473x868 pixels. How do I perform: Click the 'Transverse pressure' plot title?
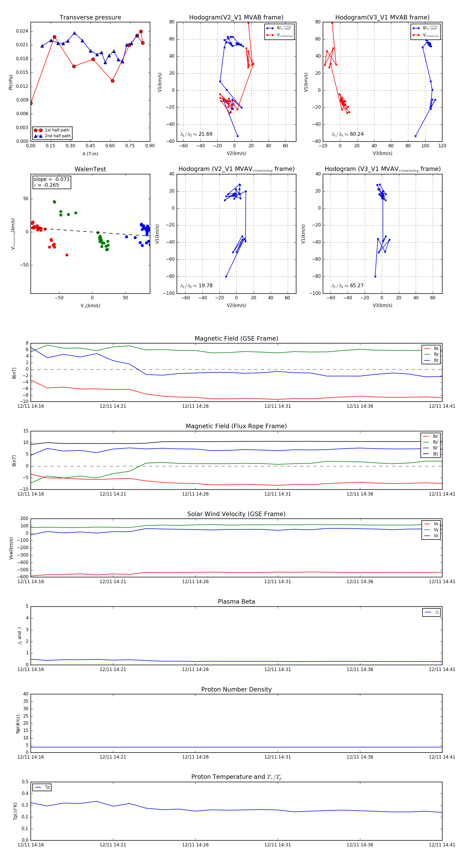(90, 18)
